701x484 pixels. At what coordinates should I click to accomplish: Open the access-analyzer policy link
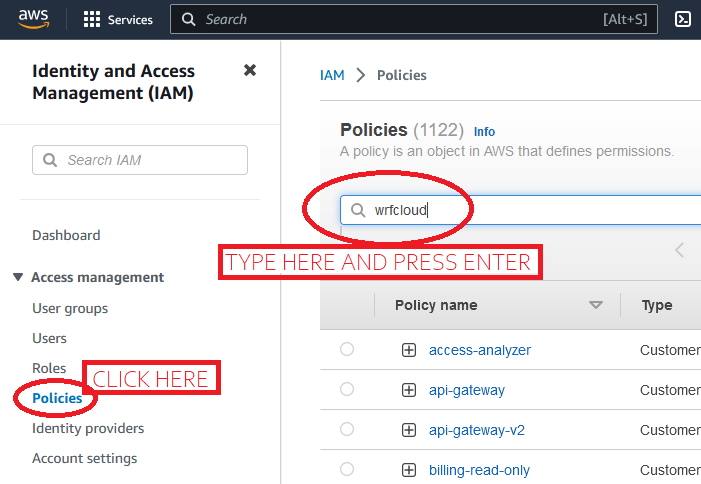click(x=480, y=350)
